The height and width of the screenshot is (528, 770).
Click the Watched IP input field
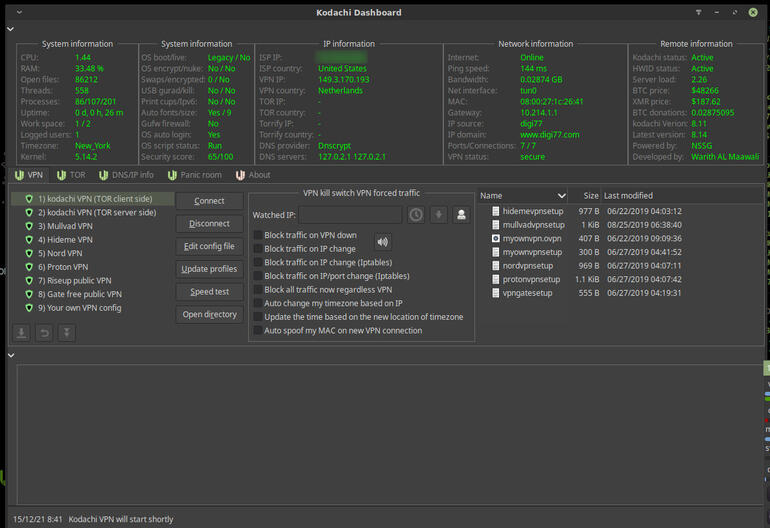[x=350, y=215]
